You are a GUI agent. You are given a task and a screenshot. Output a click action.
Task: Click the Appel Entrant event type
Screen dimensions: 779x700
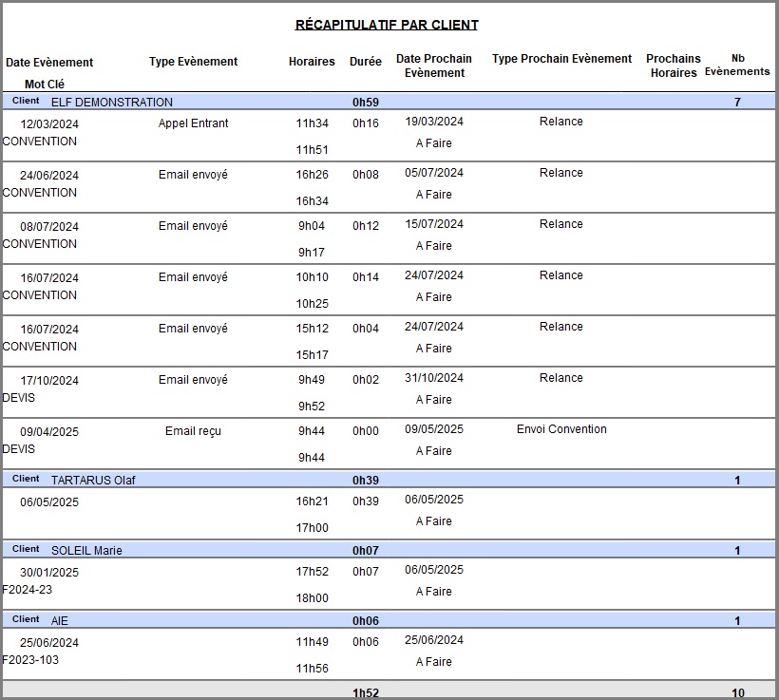click(x=193, y=123)
